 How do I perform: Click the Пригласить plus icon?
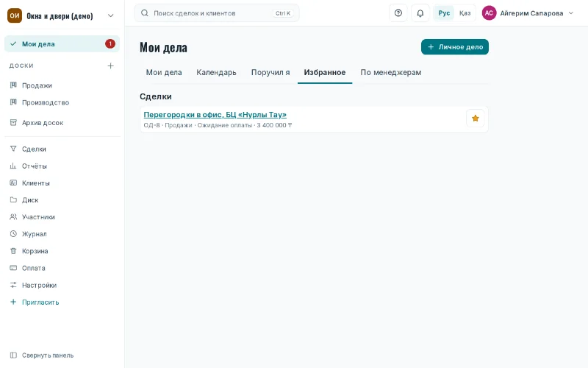[13, 302]
